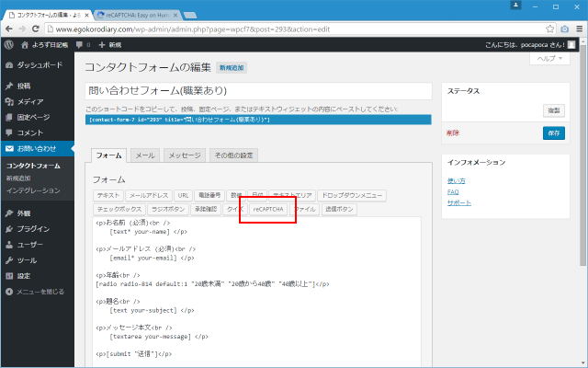
Task: Click the ツール wrench icon in sidebar
Action: pyautogui.click(x=9, y=260)
